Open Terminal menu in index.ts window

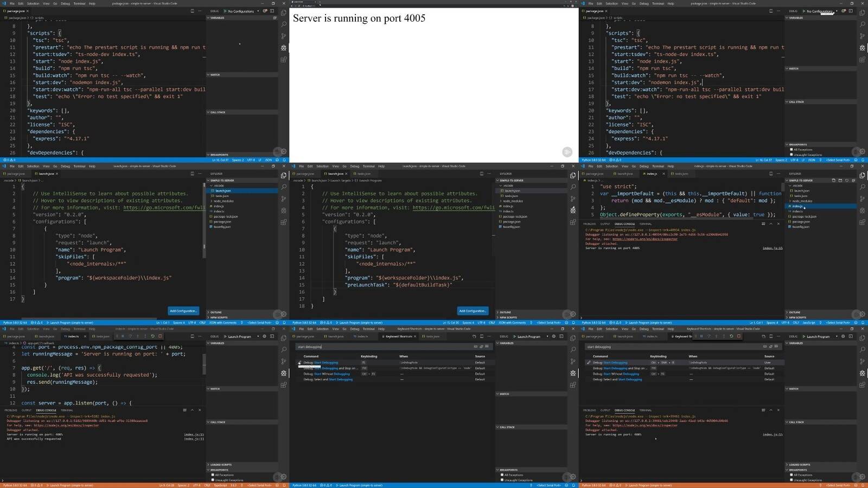click(80, 329)
